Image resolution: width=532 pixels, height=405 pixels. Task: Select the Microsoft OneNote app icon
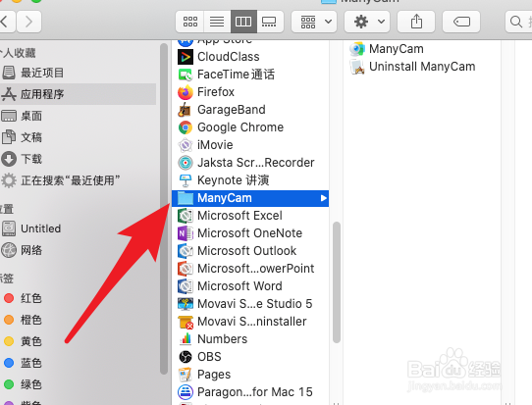(186, 233)
